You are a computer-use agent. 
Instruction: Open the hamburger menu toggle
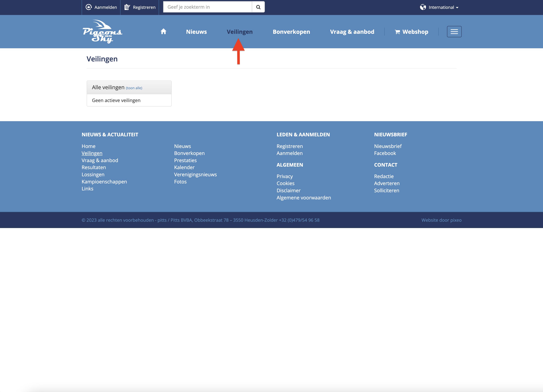[x=454, y=32]
